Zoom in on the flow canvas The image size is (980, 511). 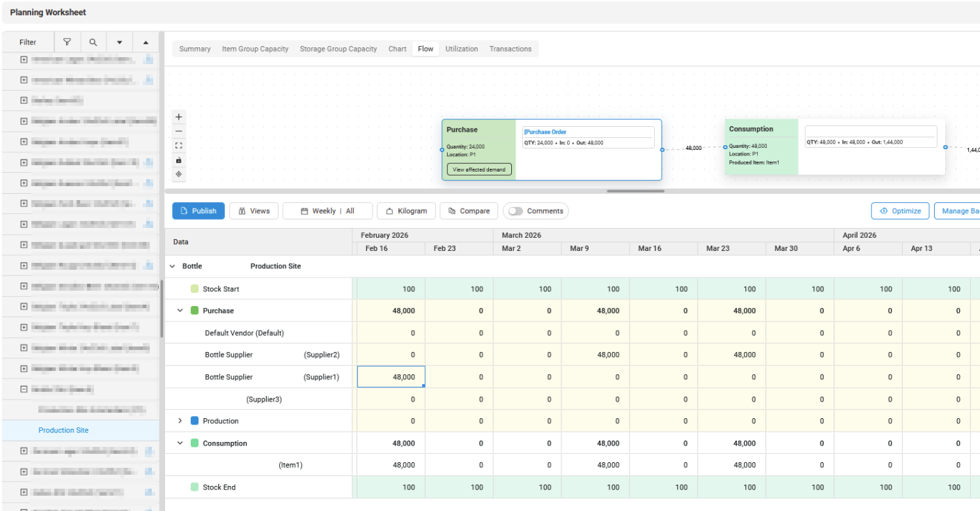coord(179,117)
